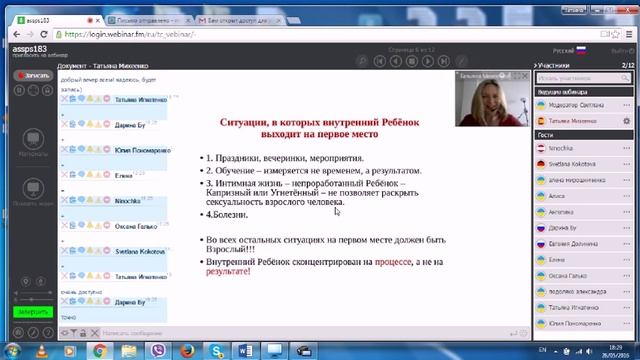640x360 pixels.
Task: Click the pencil drawing icon above the slide
Action: pos(461,61)
